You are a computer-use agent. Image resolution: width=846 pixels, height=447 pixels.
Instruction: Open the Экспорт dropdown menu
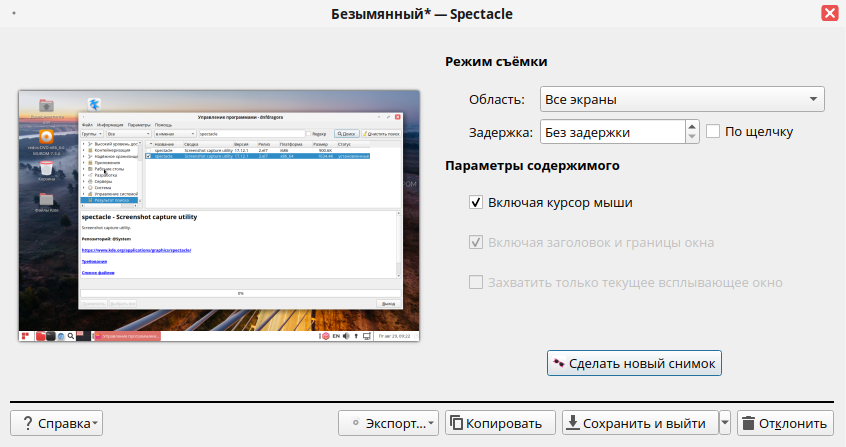click(x=390, y=423)
